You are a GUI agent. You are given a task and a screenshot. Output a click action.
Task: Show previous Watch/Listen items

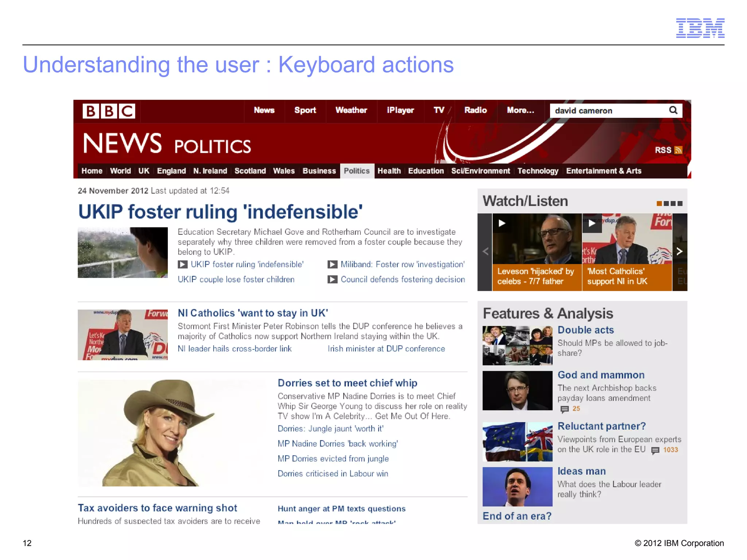click(485, 251)
